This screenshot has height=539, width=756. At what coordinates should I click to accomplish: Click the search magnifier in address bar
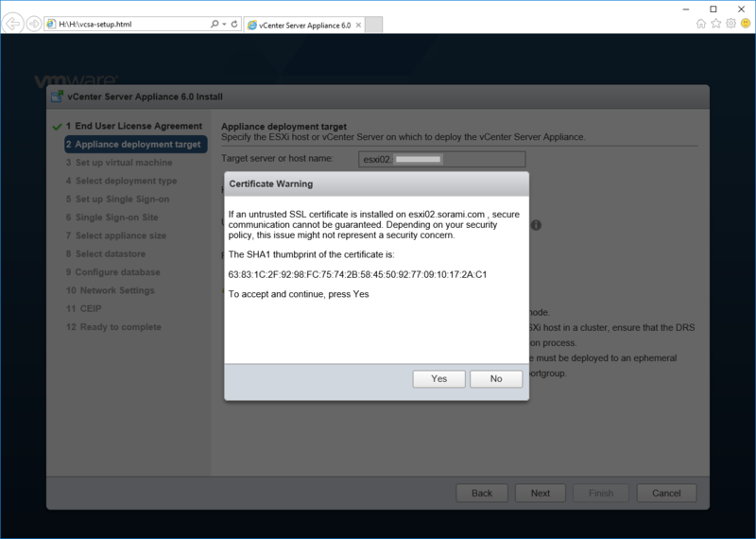[215, 24]
